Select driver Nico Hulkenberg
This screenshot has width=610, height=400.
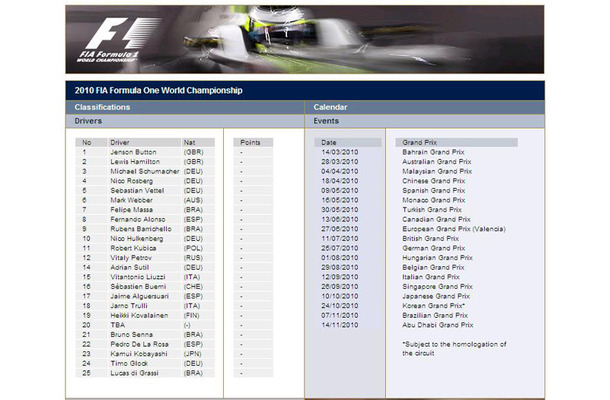coord(137,239)
